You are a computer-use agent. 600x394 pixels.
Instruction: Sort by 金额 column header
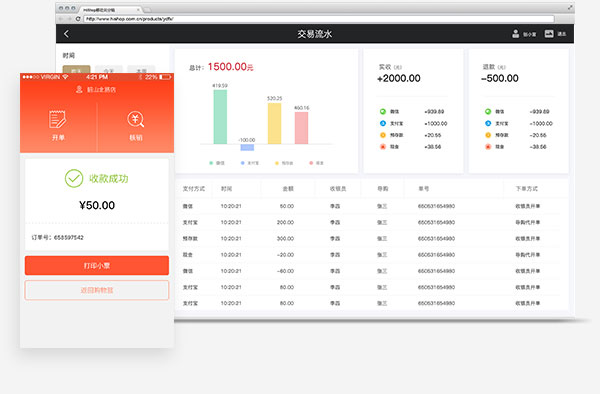[x=288, y=189]
